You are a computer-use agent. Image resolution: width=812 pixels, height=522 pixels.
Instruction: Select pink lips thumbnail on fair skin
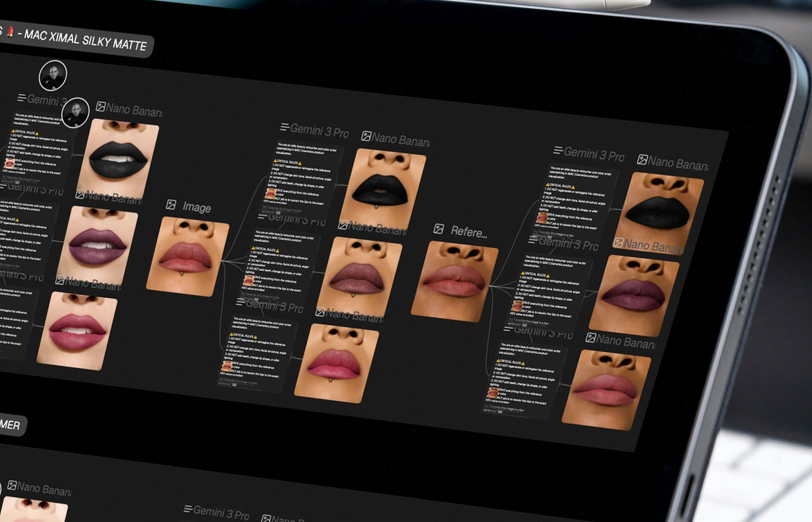coord(77,330)
